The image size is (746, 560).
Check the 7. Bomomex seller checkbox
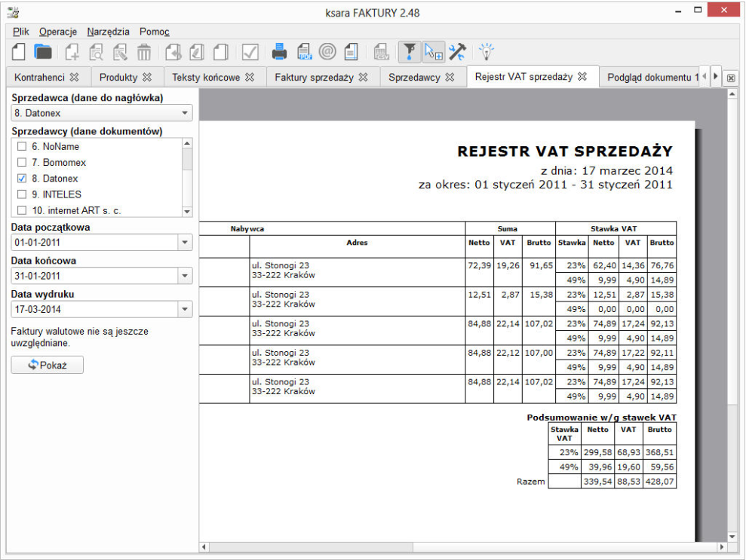[x=22, y=163]
